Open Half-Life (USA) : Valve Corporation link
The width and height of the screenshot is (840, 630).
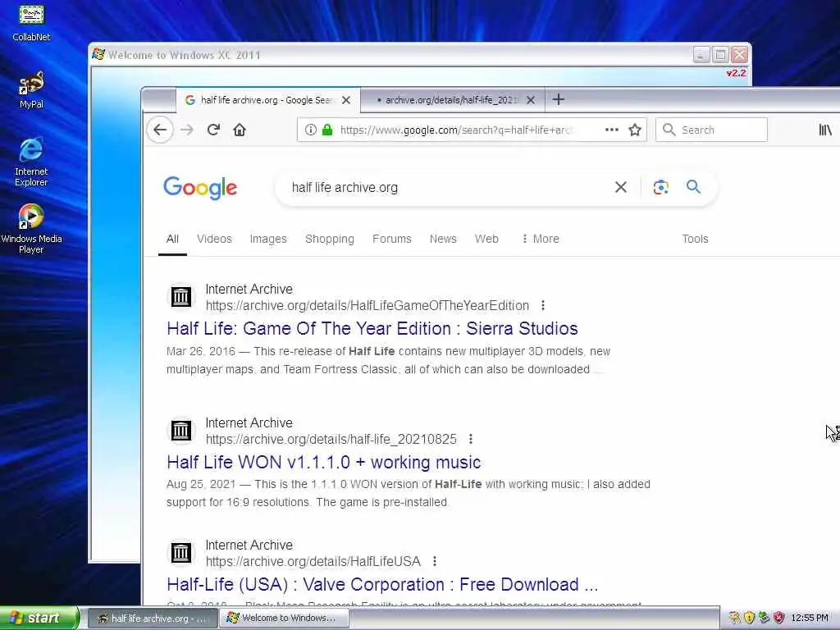pos(382,584)
